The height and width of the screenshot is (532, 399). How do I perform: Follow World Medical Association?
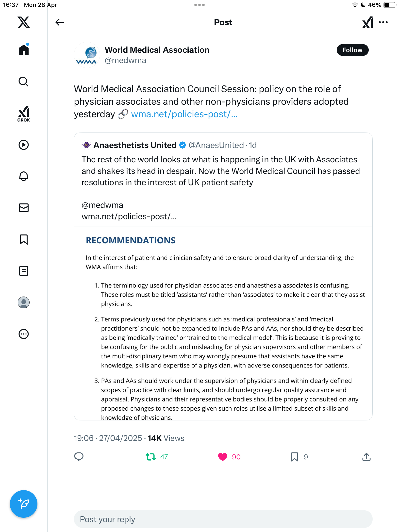(x=352, y=50)
